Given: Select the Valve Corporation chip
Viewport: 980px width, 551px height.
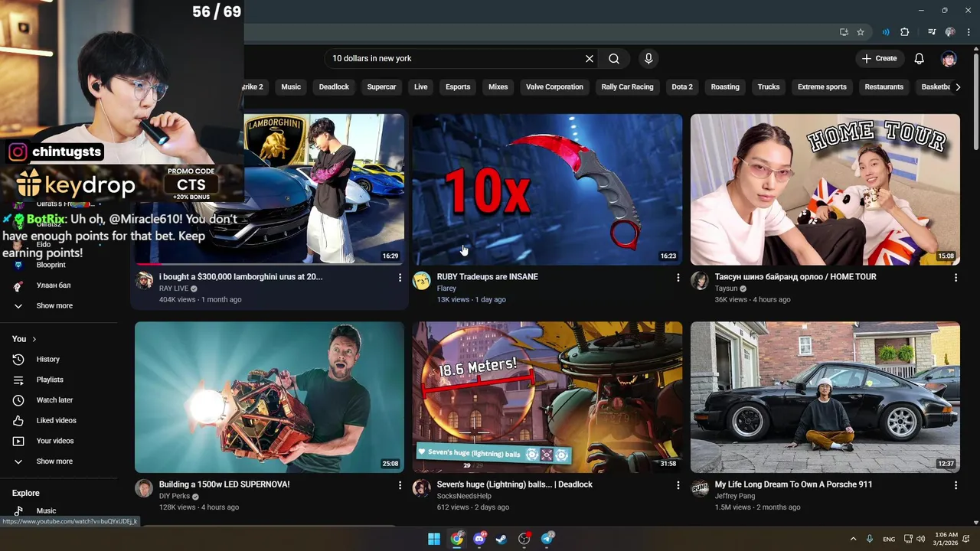Looking at the screenshot, I should pyautogui.click(x=554, y=87).
